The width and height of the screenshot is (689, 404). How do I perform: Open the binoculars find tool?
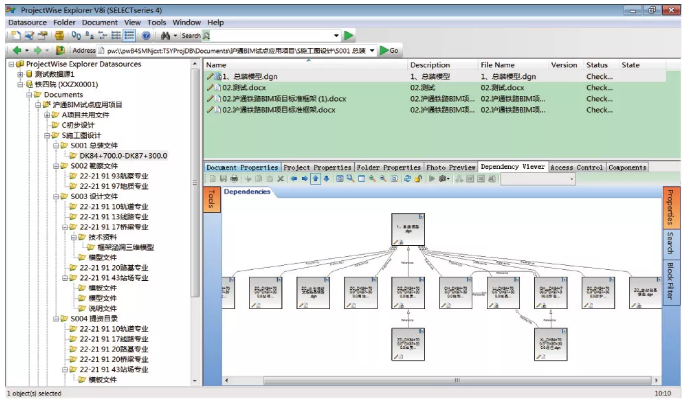[165, 36]
